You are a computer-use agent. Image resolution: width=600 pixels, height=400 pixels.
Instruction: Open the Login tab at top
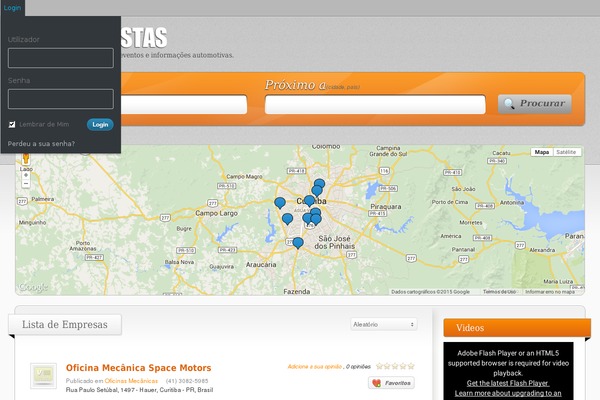point(12,7)
